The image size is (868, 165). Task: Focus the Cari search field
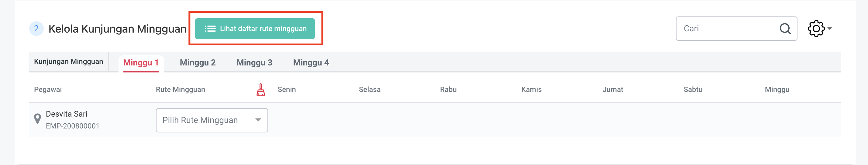coord(728,29)
